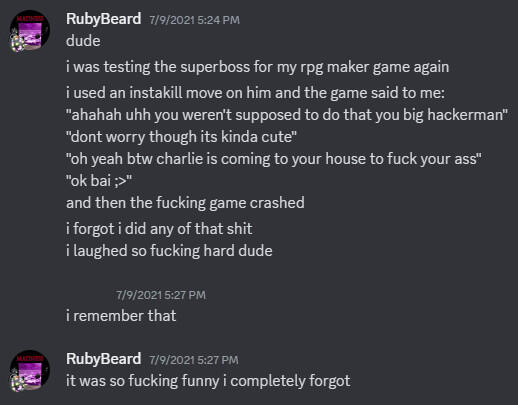The width and height of the screenshot is (518, 405).
Task: Select the 'dont worry though its kinda cute' line
Action: pos(181,137)
